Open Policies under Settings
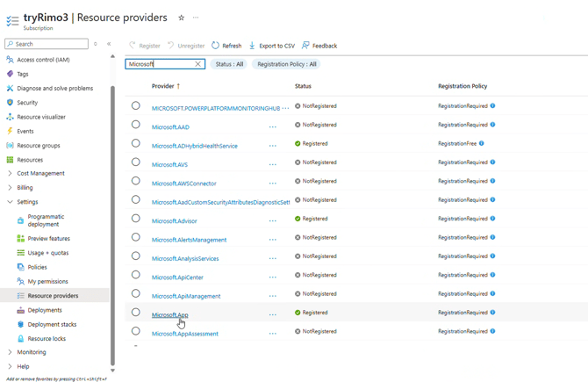Image resolution: width=588 pixels, height=382 pixels. click(37, 267)
